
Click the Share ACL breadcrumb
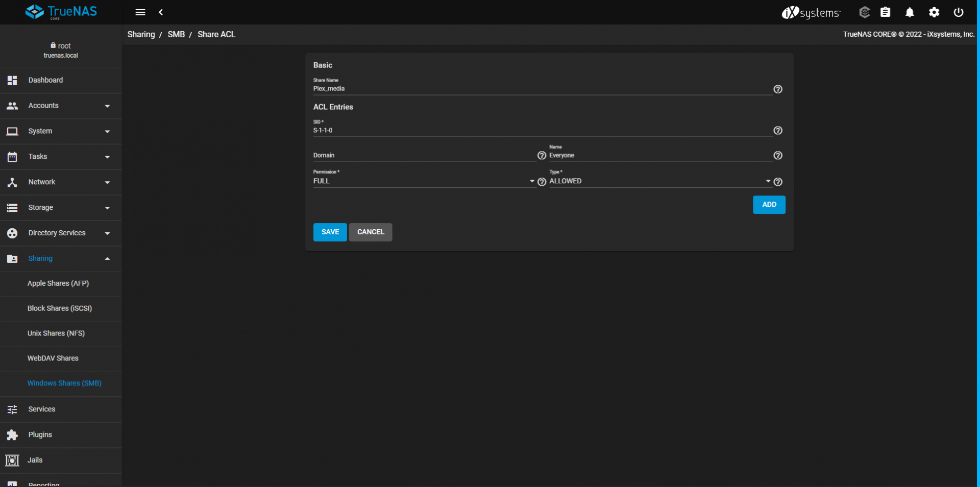216,35
